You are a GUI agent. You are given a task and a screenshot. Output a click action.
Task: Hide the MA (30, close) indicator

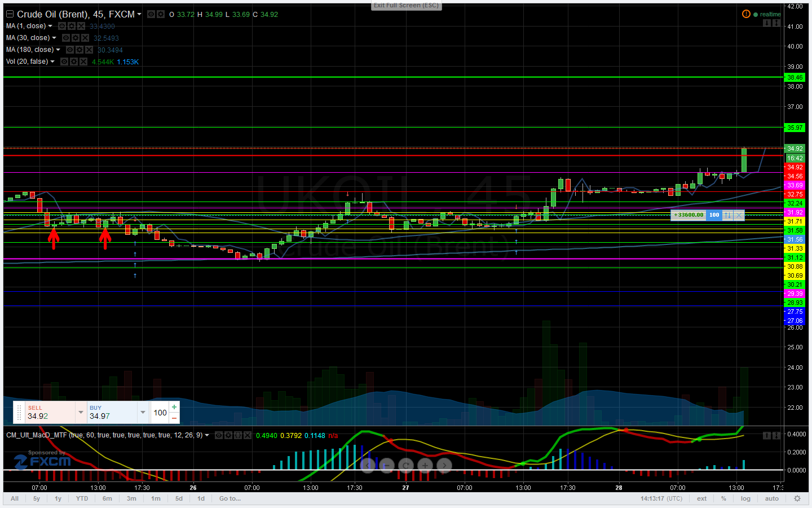[x=66, y=38]
